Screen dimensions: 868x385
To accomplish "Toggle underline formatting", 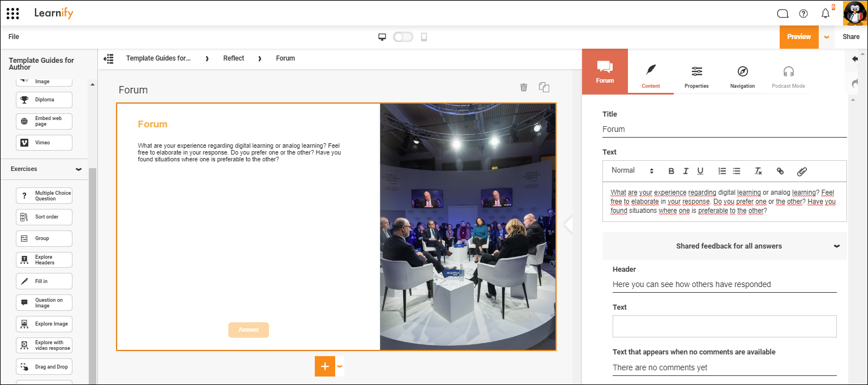I will [700, 171].
